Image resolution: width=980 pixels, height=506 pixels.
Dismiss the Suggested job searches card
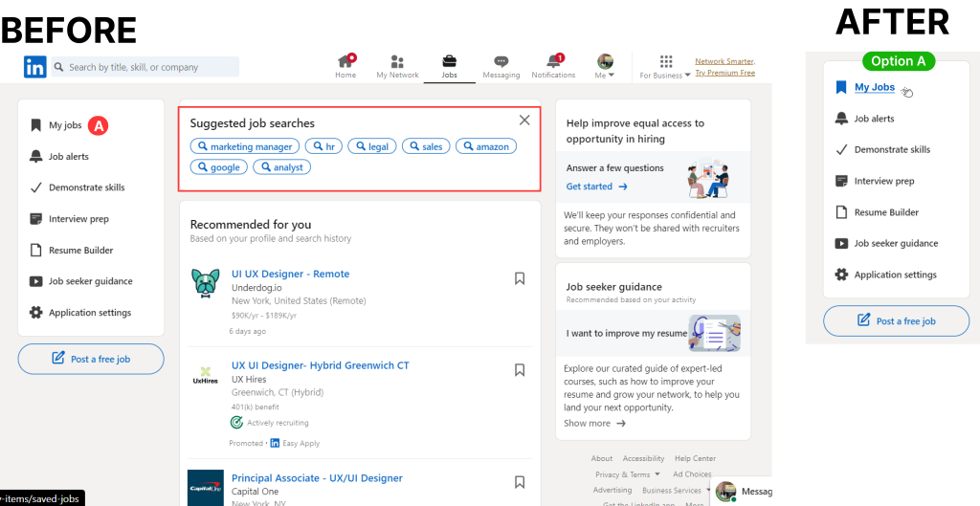524,120
